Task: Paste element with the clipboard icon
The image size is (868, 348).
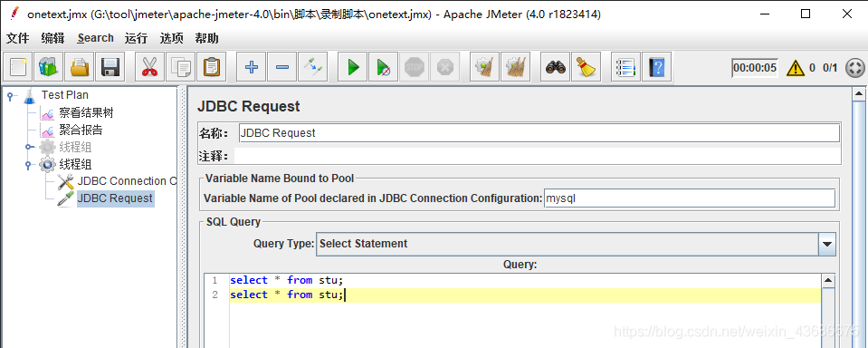Action: (x=211, y=68)
